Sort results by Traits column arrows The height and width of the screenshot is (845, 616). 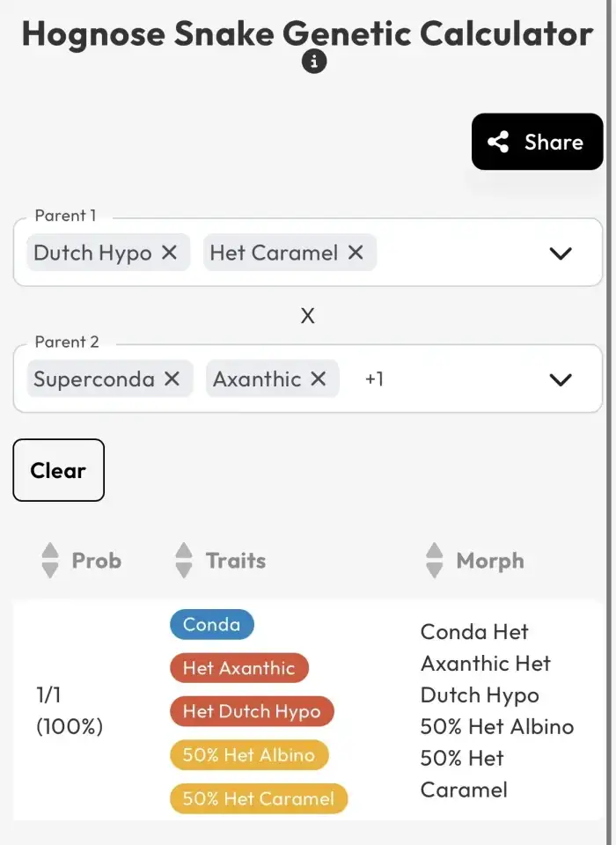[183, 561]
